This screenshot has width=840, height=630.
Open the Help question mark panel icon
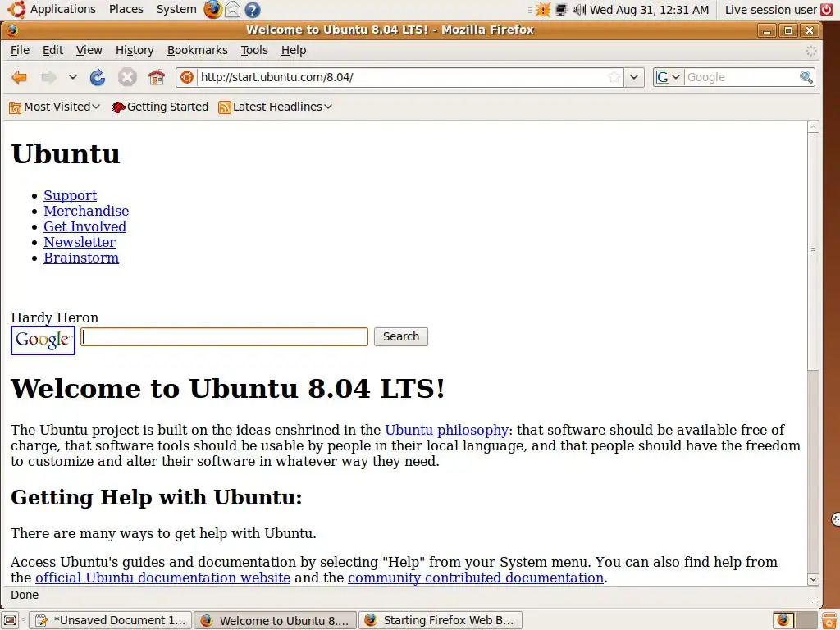(x=253, y=10)
